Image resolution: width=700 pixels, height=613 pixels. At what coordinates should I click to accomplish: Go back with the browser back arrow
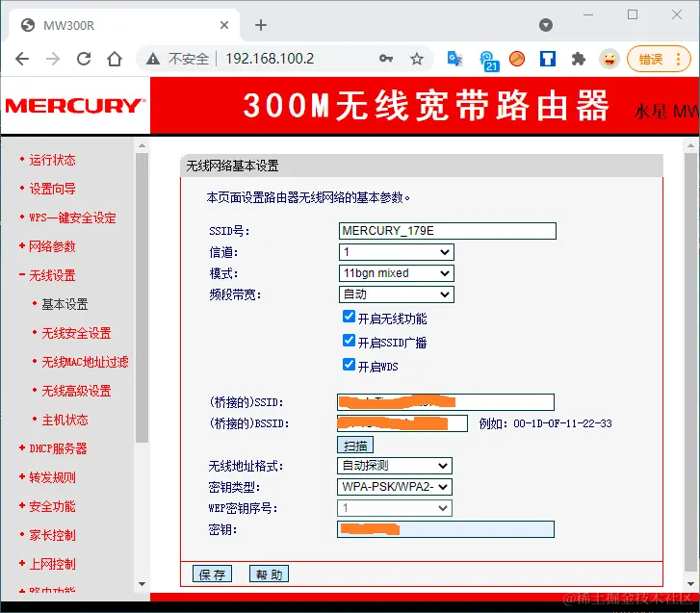point(22,59)
